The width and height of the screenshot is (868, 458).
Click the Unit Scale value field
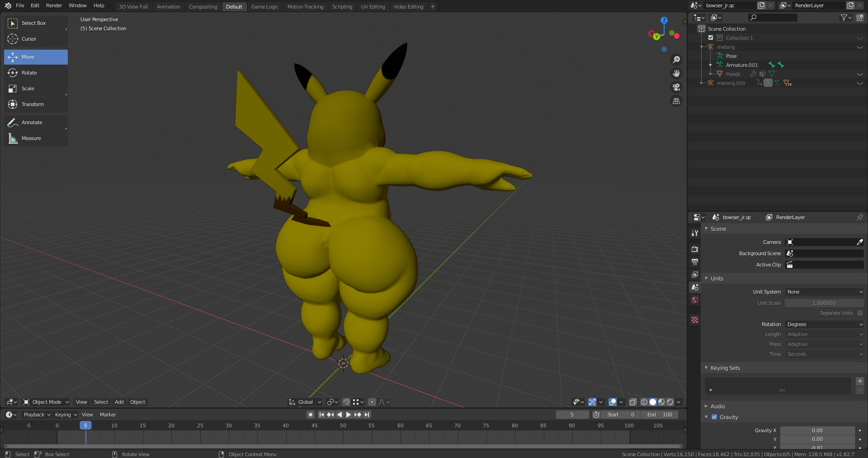(x=824, y=303)
